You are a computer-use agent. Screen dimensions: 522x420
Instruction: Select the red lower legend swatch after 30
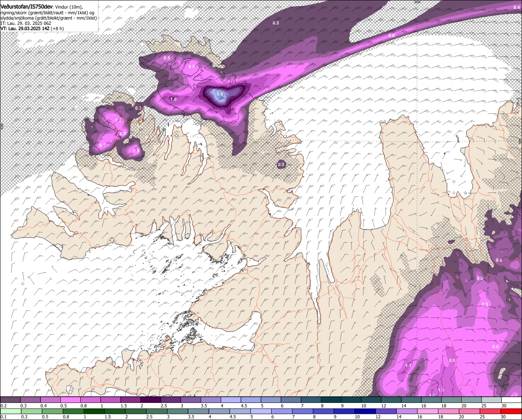click(x=512, y=411)
